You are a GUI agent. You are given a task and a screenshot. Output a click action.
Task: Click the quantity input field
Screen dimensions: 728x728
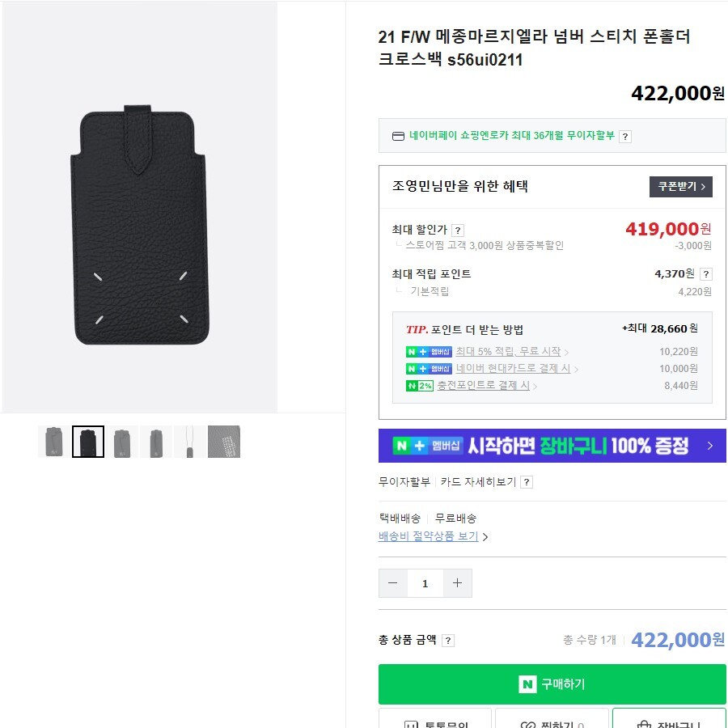tap(425, 583)
